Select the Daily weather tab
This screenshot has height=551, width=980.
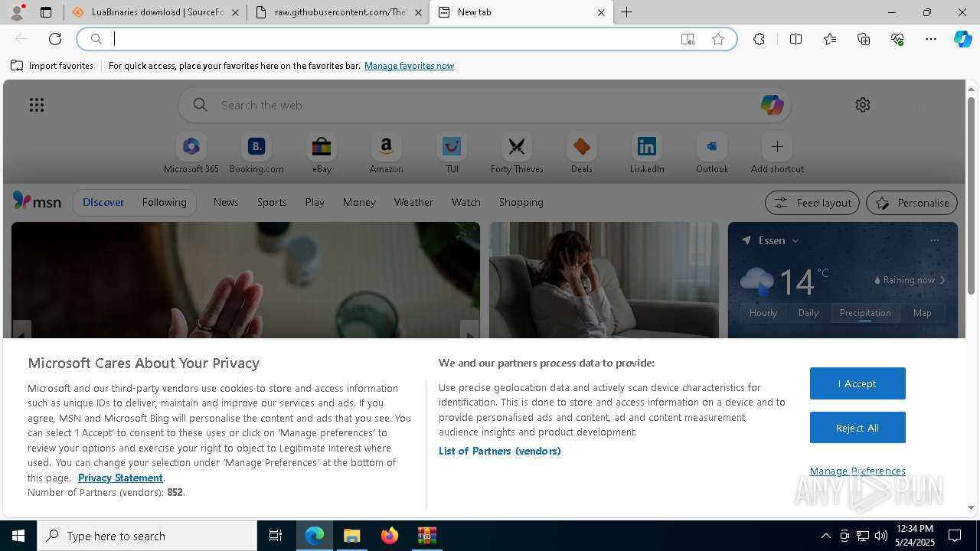808,313
